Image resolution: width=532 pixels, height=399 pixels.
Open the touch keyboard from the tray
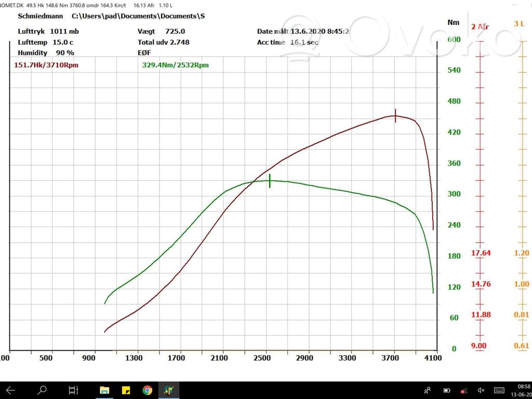(499, 391)
